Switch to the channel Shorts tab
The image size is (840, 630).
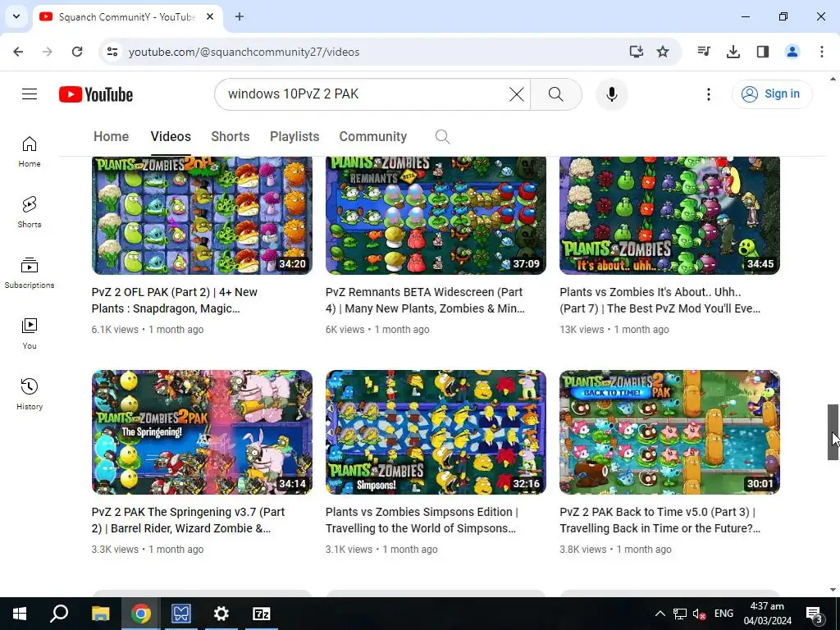pos(231,137)
